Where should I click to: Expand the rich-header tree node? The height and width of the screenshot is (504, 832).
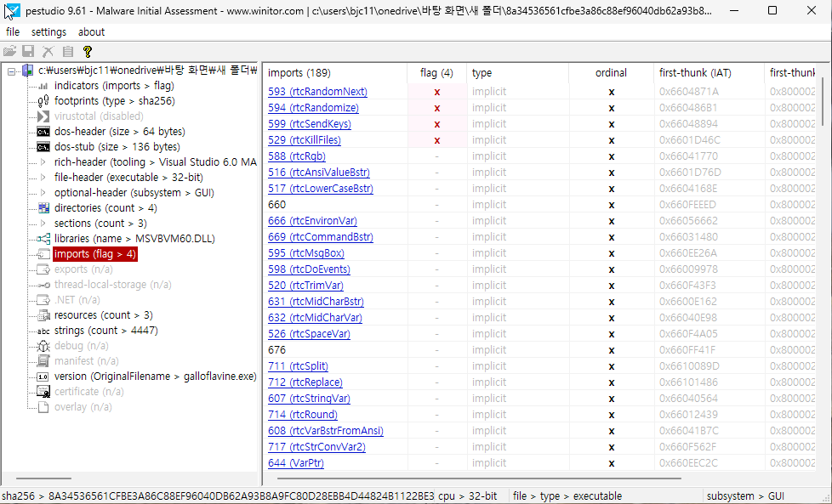[x=44, y=162]
